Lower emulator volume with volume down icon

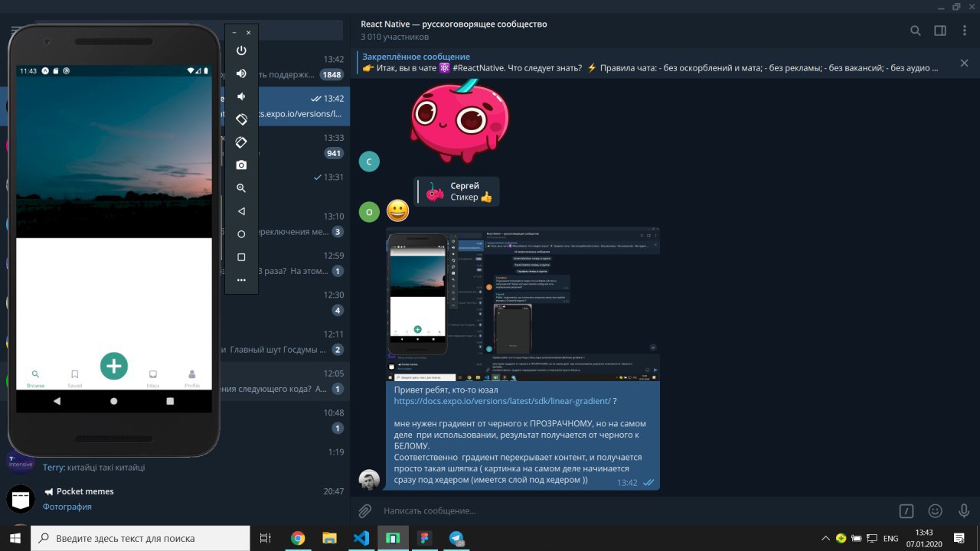point(241,96)
